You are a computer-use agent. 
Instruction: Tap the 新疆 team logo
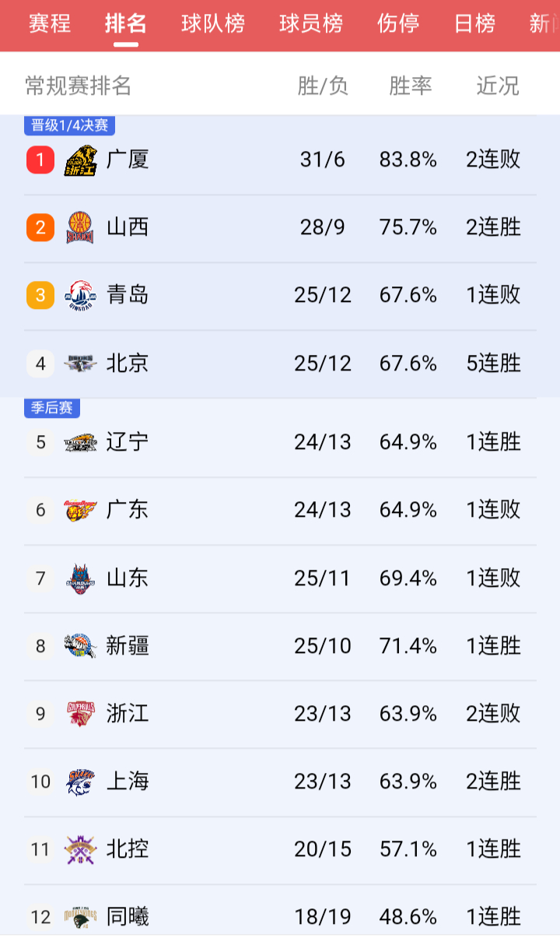click(81, 646)
